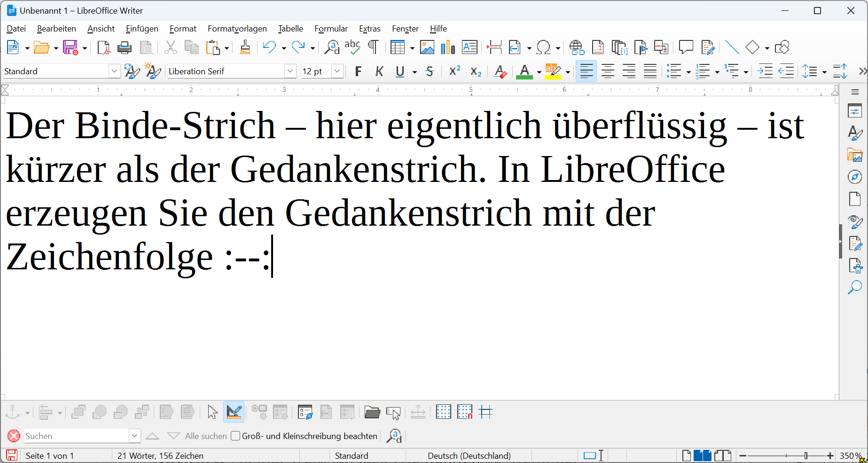
Task: Undo the last action
Action: [269, 47]
